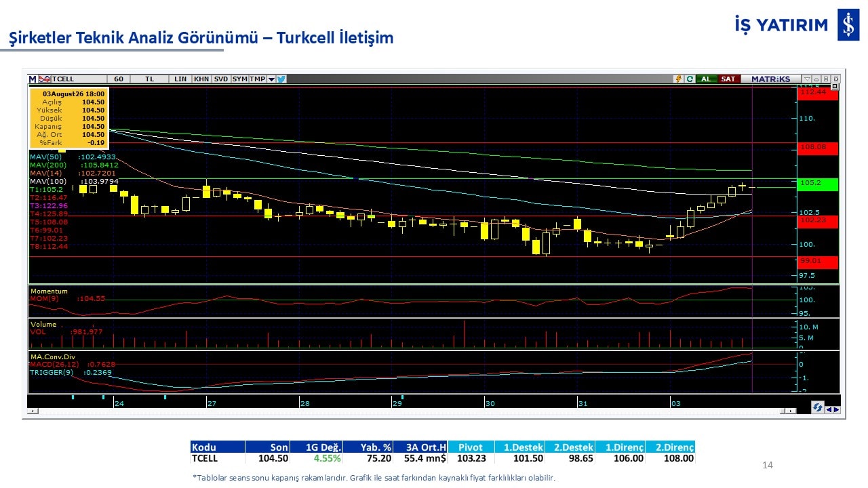Image resolution: width=868 pixels, height=488 pixels.
Task: Click date 03 on the time axis
Action: [x=675, y=403]
